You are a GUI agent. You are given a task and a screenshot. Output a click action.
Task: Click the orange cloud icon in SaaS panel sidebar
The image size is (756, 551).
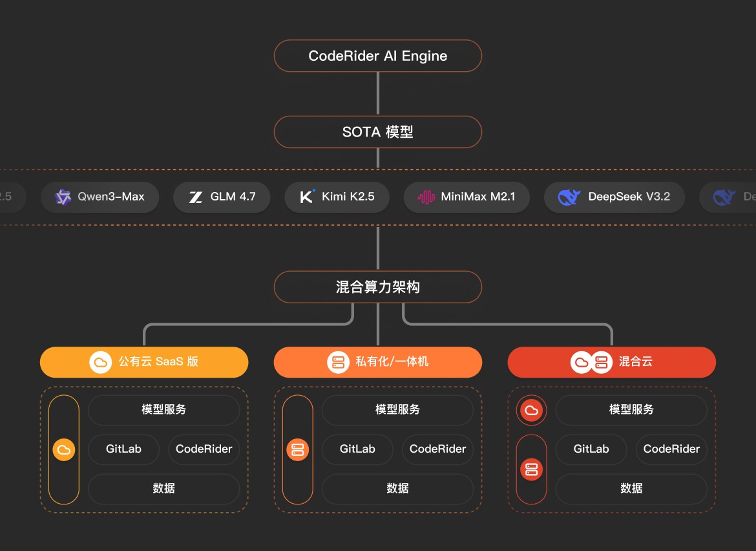coord(63,449)
